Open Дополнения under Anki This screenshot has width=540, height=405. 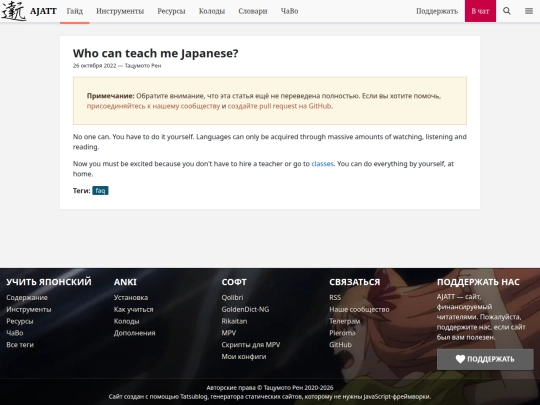(135, 333)
